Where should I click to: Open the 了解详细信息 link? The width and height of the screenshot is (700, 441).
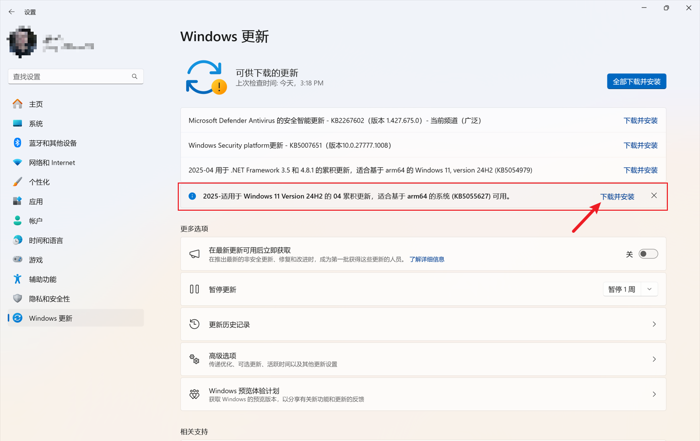pyautogui.click(x=427, y=259)
